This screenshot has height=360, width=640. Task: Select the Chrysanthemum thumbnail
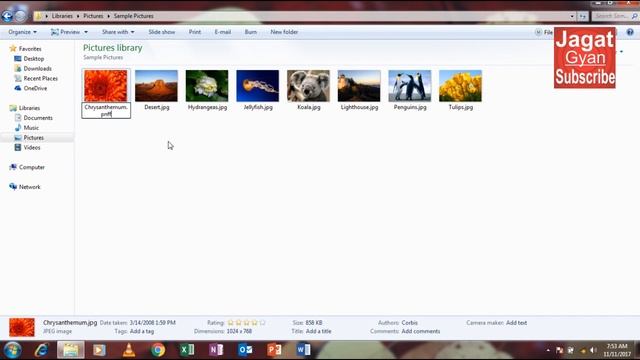[106, 86]
